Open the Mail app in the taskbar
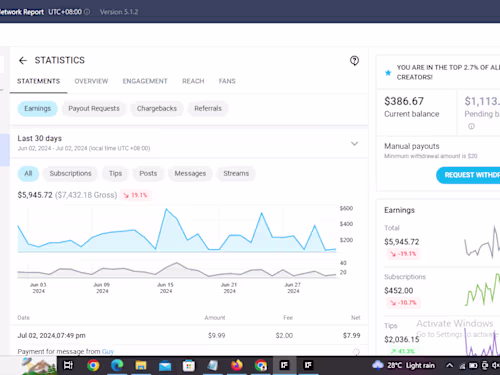The height and width of the screenshot is (375, 500). (x=165, y=366)
